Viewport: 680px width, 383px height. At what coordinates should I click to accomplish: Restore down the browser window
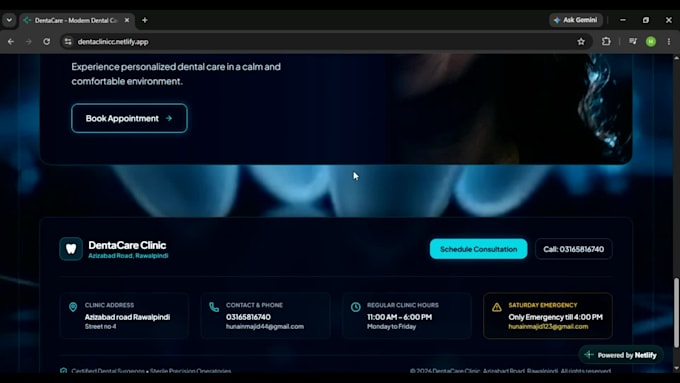(646, 20)
